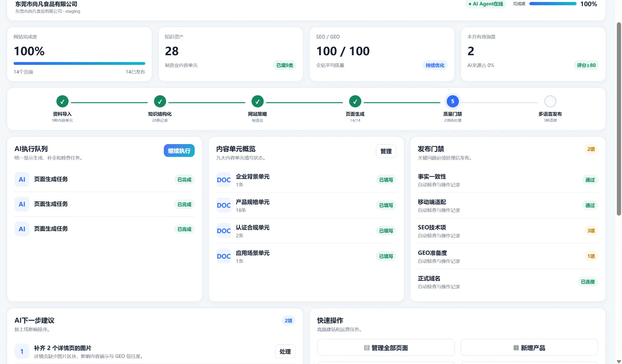Click the SEO / GEO score 100 / 100
The image size is (622, 364).
[343, 51]
